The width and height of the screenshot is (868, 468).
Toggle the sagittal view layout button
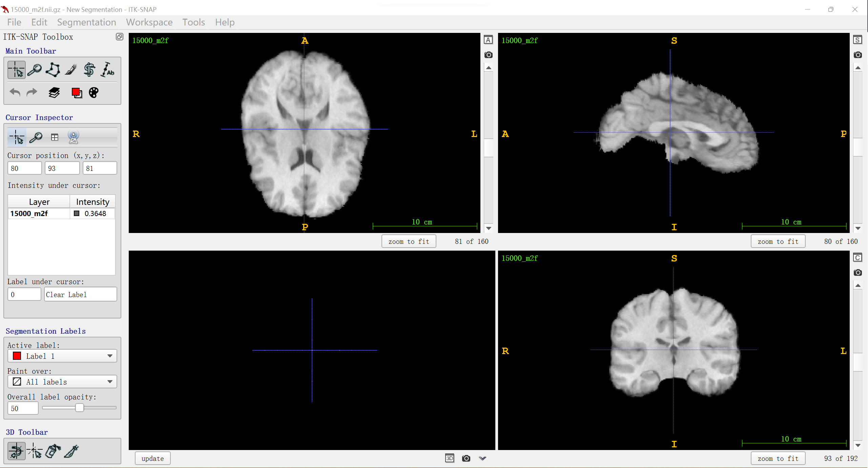(x=857, y=40)
